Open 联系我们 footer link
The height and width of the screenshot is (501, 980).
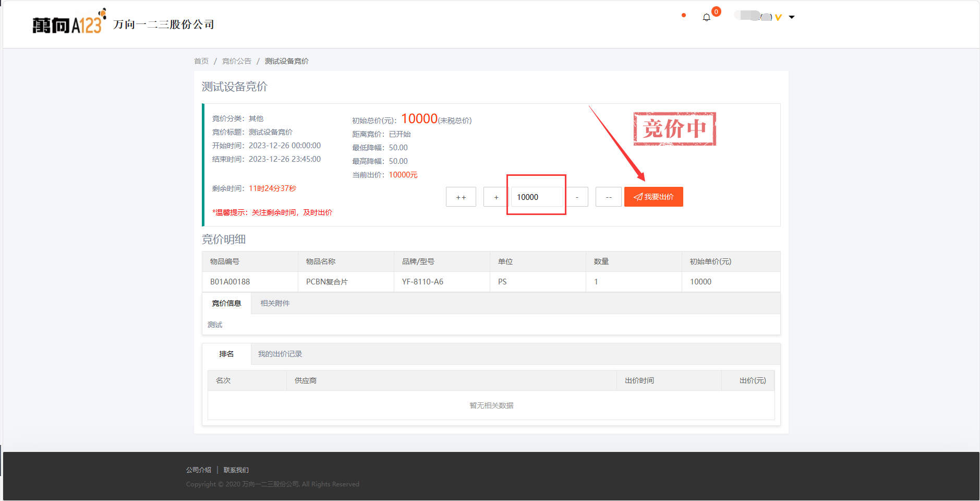pos(236,470)
